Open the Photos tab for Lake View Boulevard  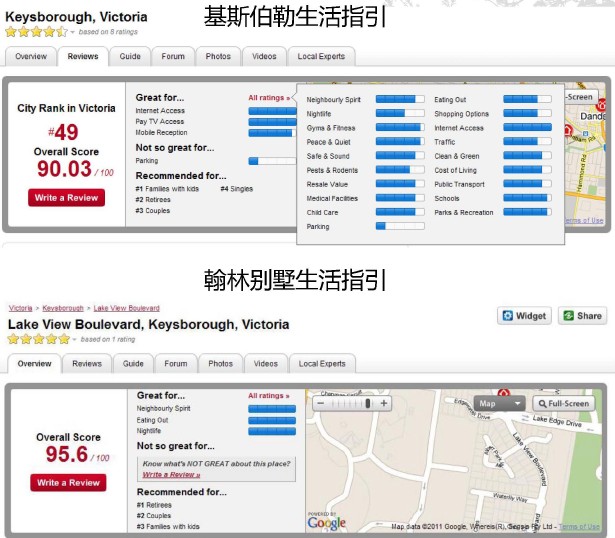220,364
